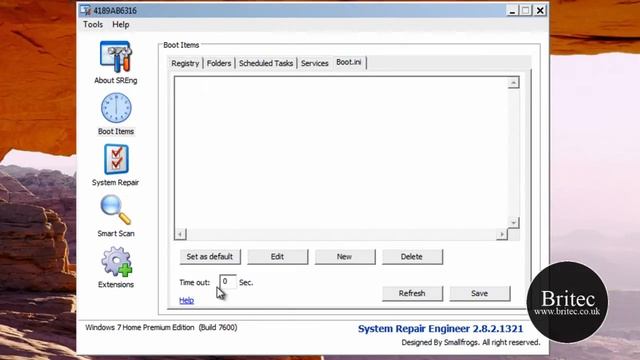Open the Help link below Time out
This screenshot has width=640, height=360.
tap(187, 300)
